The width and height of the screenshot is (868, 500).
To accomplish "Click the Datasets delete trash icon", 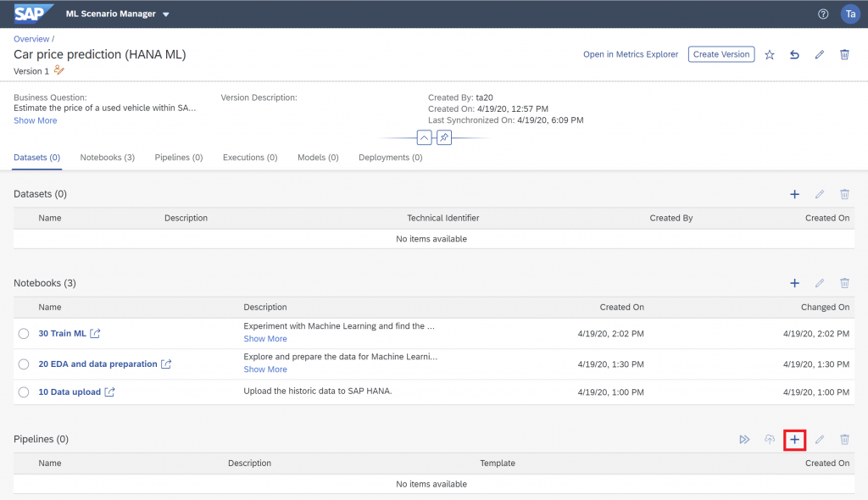I will 845,194.
